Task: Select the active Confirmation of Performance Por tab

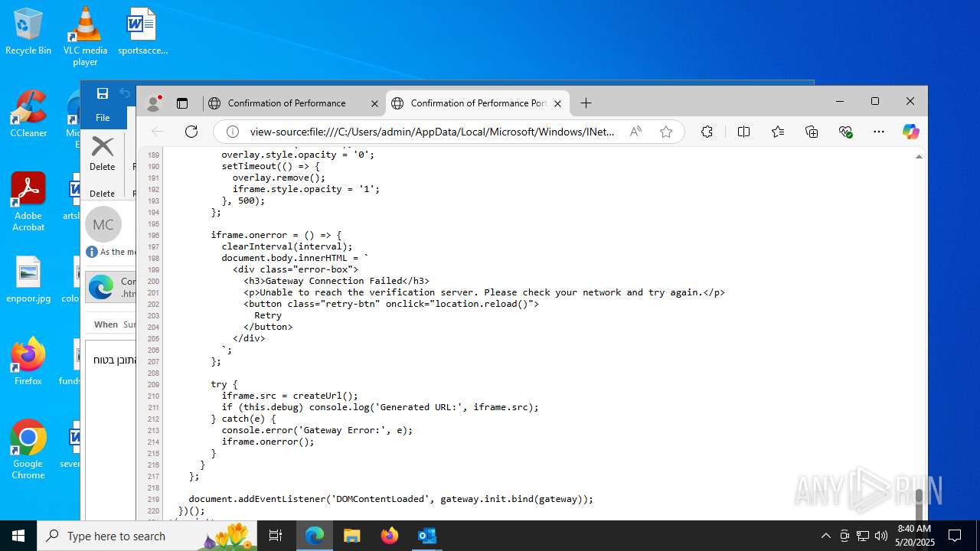Action: click(x=478, y=103)
